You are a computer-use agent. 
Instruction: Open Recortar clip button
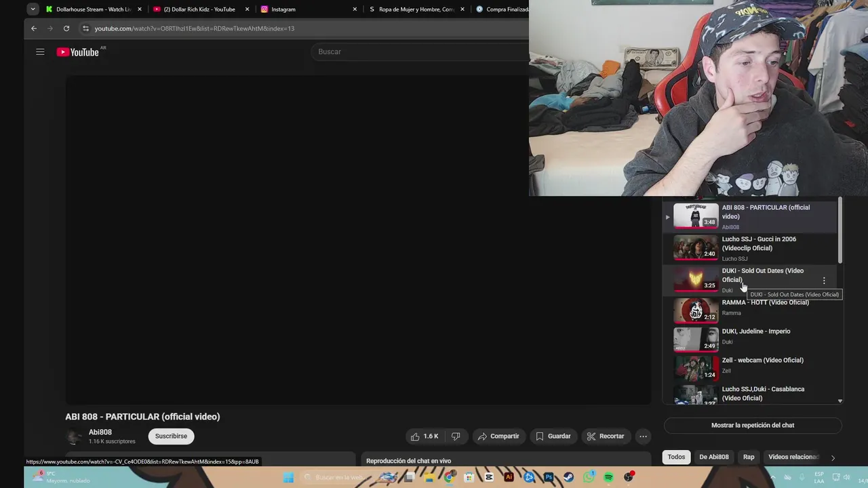[605, 436]
